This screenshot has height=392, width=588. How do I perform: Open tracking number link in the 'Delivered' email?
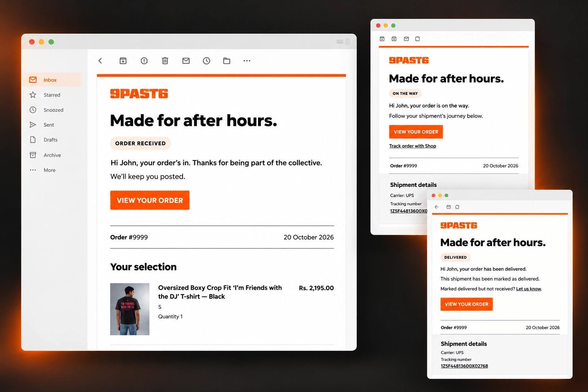coord(464,366)
